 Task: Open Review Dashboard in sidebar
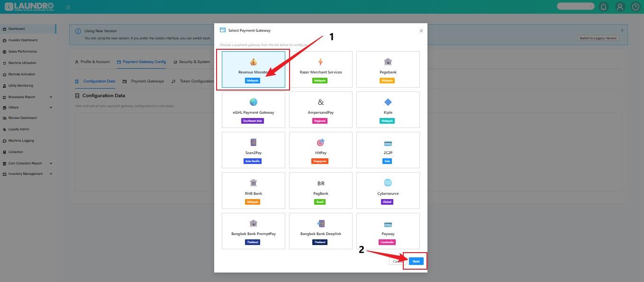click(x=28, y=118)
